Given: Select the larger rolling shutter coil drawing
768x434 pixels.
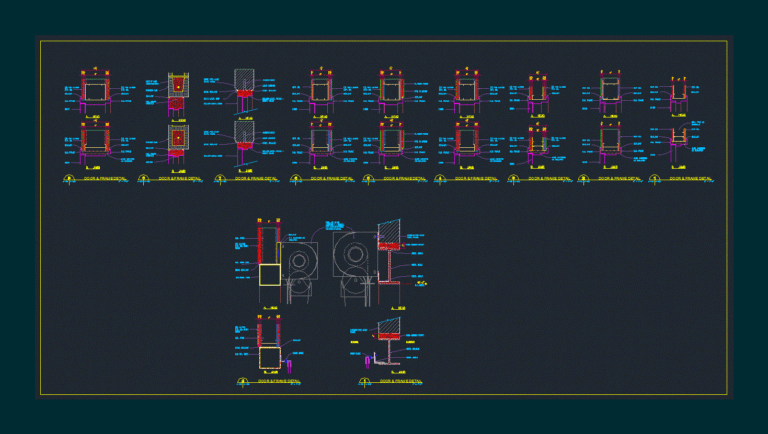Looking at the screenshot, I should coord(355,268).
